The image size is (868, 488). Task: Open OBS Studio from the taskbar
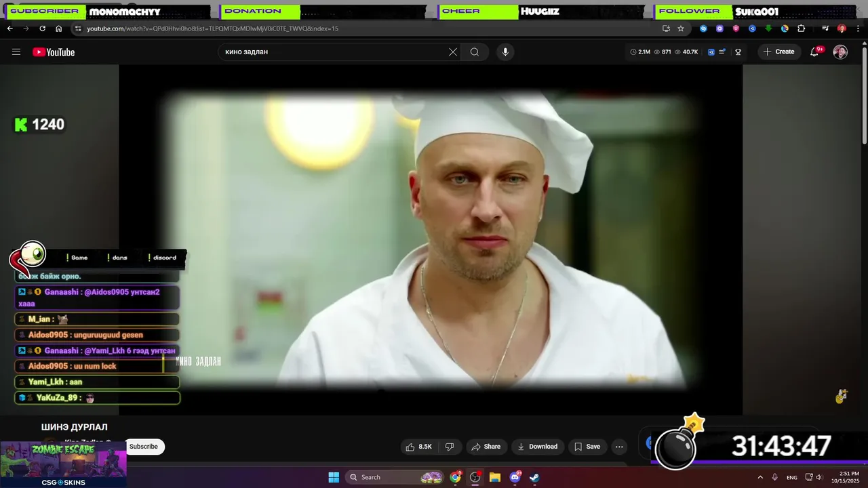coord(475,477)
